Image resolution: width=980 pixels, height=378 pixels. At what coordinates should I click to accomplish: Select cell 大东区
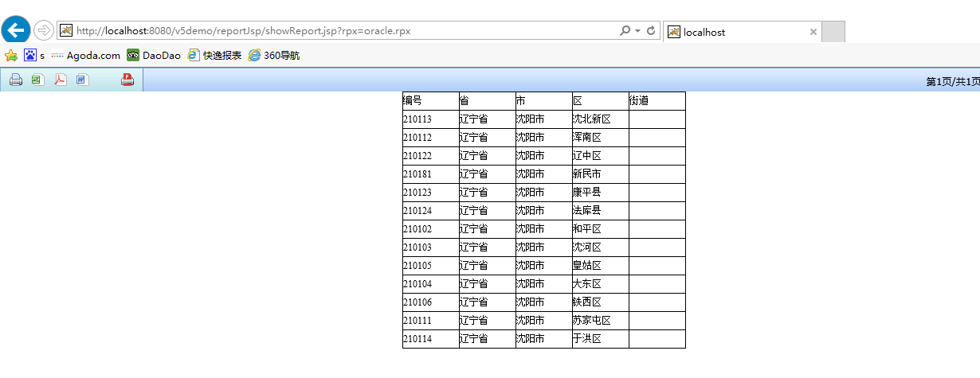tap(601, 284)
